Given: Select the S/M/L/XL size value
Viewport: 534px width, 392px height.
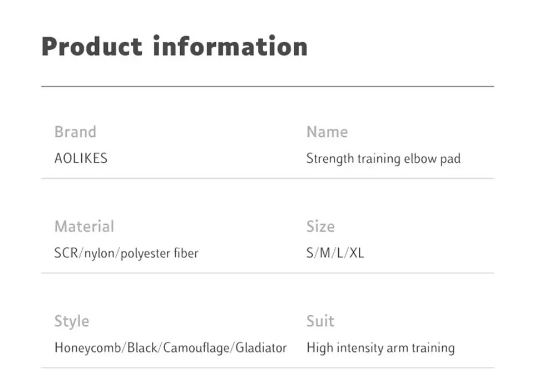Looking at the screenshot, I should 335,254.
